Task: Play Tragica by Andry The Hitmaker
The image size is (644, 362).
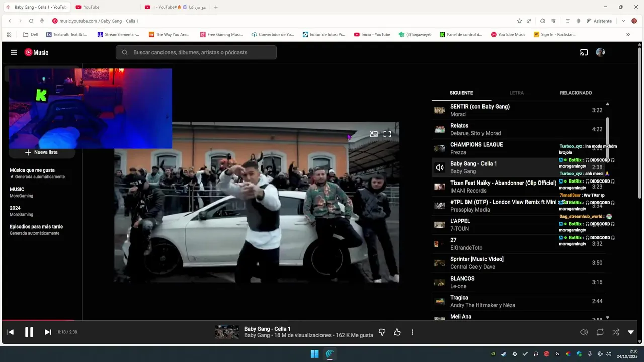Action: [519, 301]
